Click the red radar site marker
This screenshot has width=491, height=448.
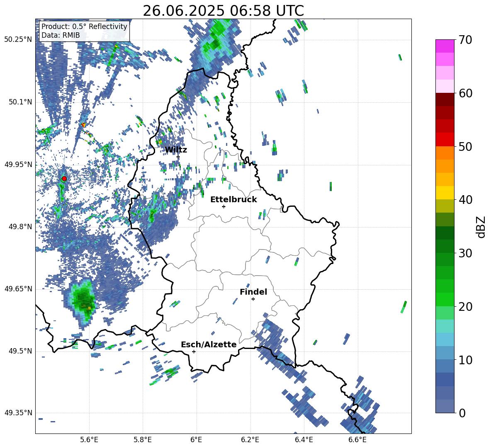click(64, 179)
